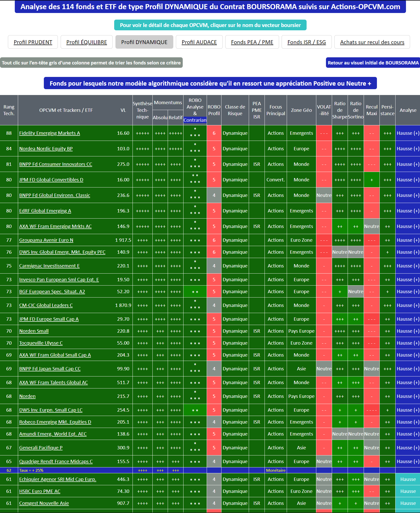Open the Profil ÉQUILIBRE tab
This screenshot has width=420, height=513.
click(87, 42)
